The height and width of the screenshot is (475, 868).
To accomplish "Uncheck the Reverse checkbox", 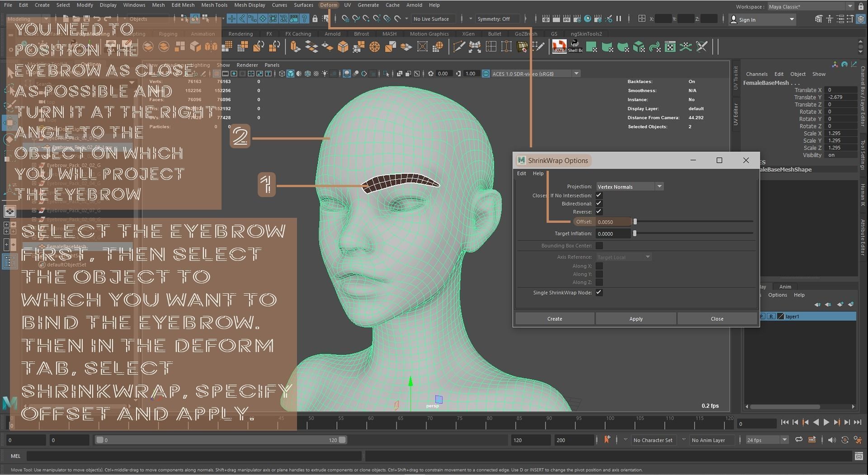I will click(x=599, y=212).
